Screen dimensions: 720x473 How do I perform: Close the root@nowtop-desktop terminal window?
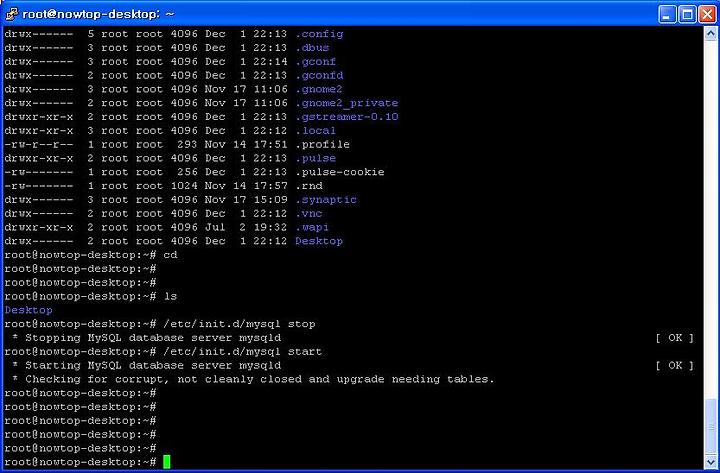708,15
